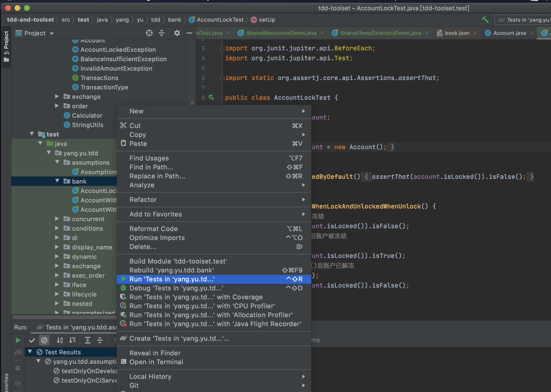The width and height of the screenshot is (551, 392).
Task: Expand the concurrent package folder
Action: tap(57, 219)
